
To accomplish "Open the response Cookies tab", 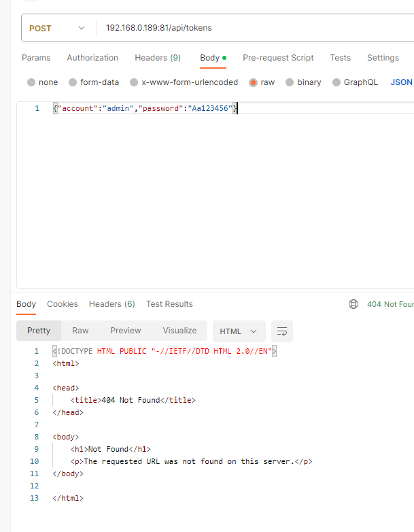I will [x=63, y=304].
